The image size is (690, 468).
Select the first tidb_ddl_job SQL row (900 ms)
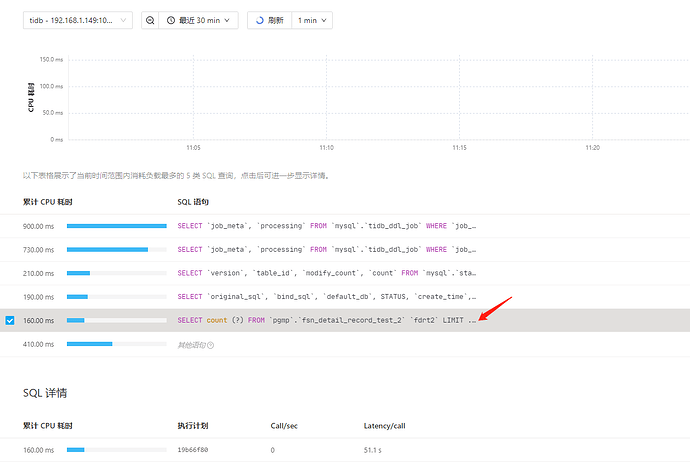click(326, 226)
